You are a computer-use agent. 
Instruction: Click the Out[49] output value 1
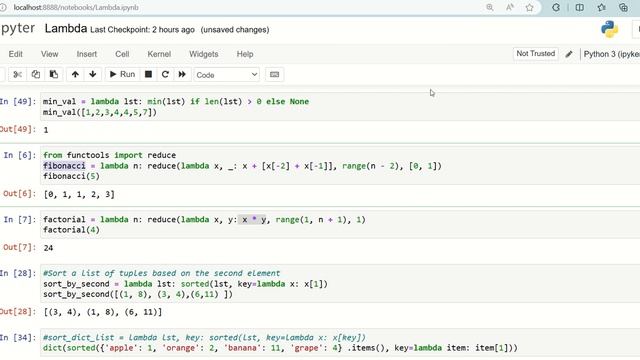tap(46, 130)
